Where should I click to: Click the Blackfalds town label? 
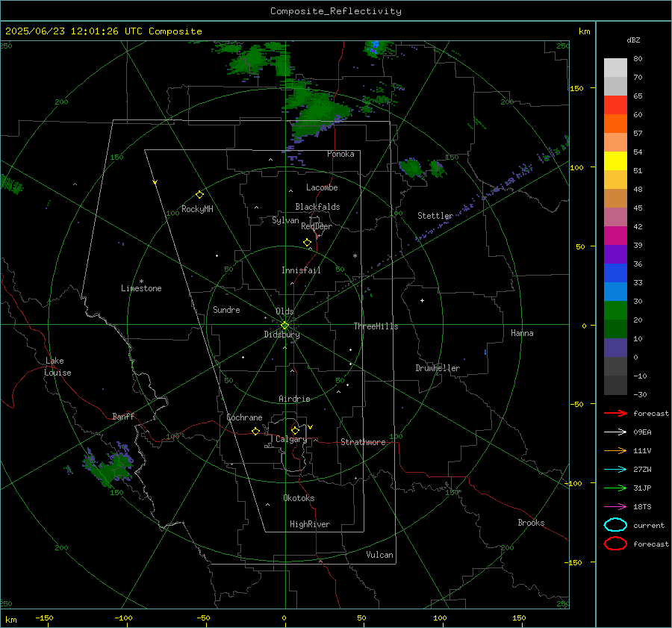pyautogui.click(x=317, y=207)
